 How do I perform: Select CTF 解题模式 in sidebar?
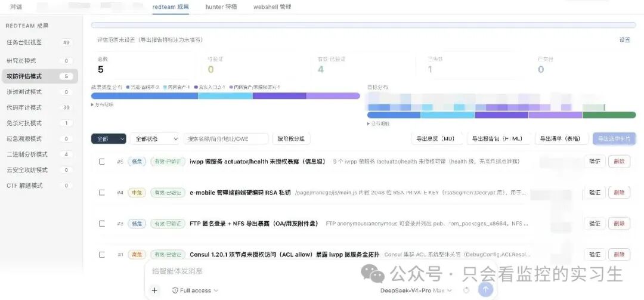[x=39, y=185]
